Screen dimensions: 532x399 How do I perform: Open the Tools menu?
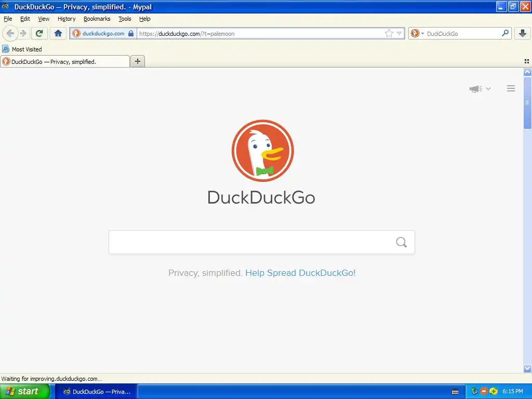tap(125, 19)
